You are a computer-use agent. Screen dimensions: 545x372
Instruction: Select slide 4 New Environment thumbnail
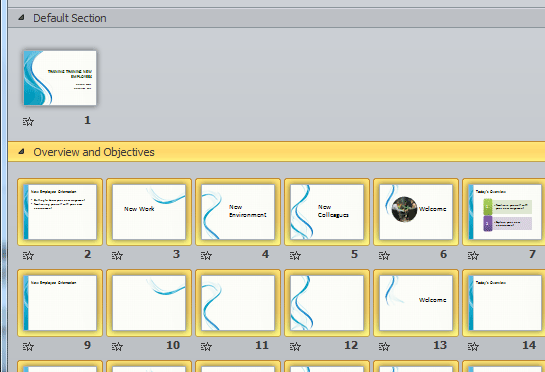click(x=238, y=212)
